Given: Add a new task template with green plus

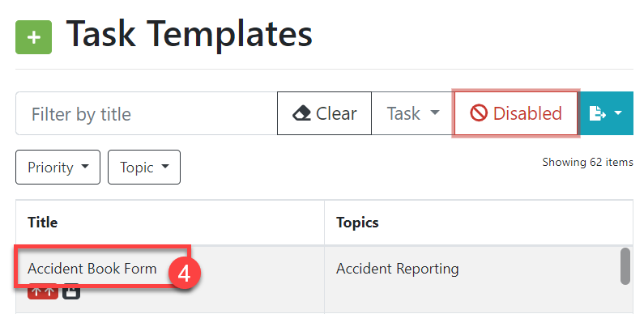Looking at the screenshot, I should [x=34, y=37].
